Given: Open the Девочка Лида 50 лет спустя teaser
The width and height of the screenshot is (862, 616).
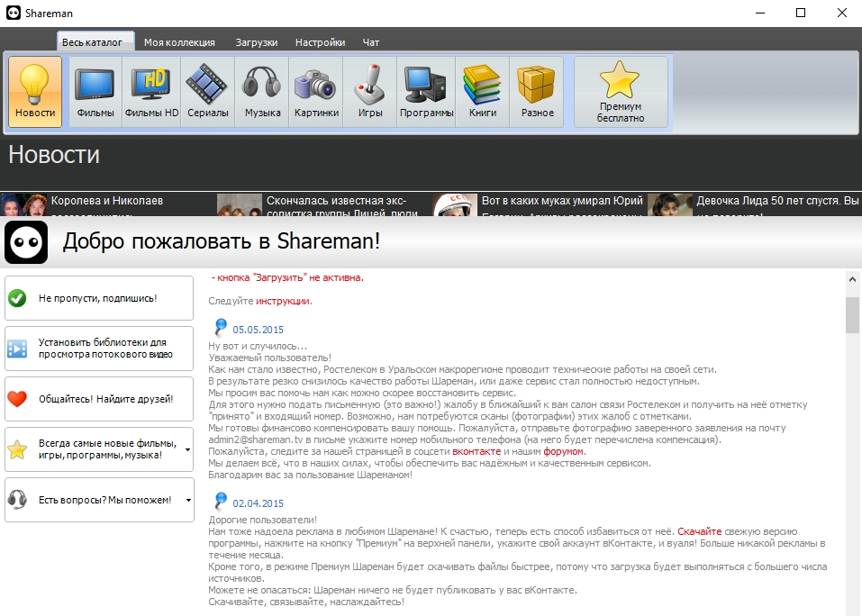Looking at the screenshot, I should pos(754,204).
